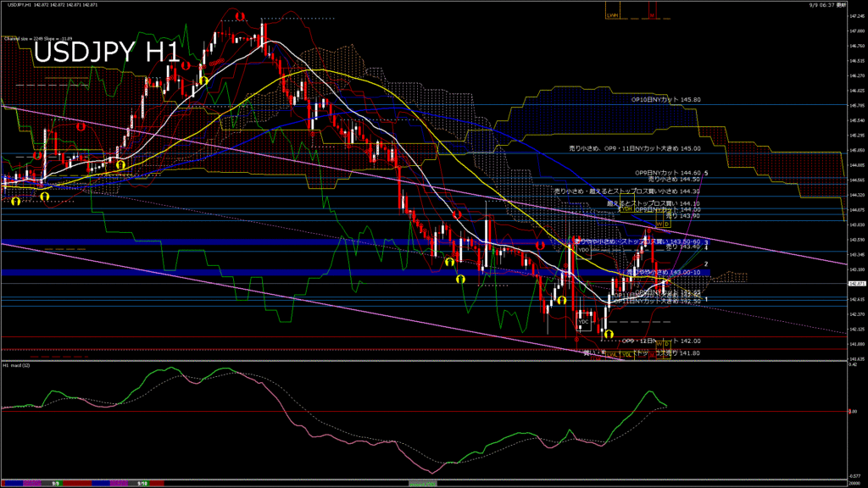868x488 pixels.
Task: Click the 売り 143.40 level label
Action: click(683, 247)
